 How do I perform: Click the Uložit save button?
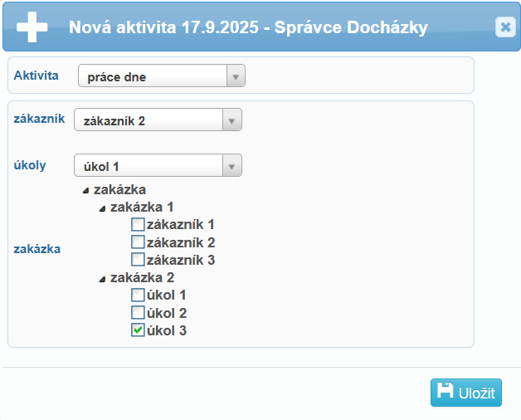(x=466, y=393)
